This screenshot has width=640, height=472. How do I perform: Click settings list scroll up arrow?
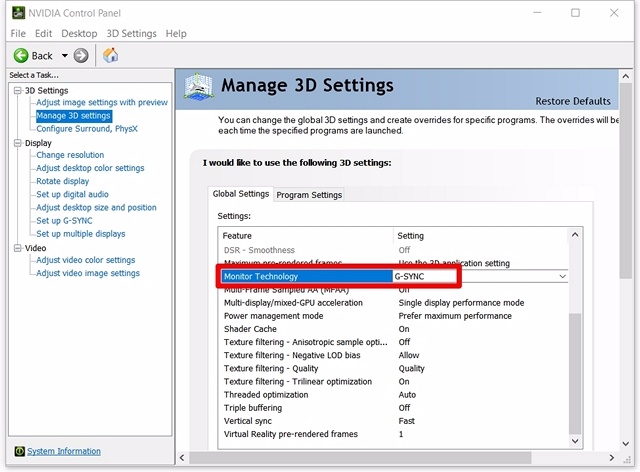point(575,235)
